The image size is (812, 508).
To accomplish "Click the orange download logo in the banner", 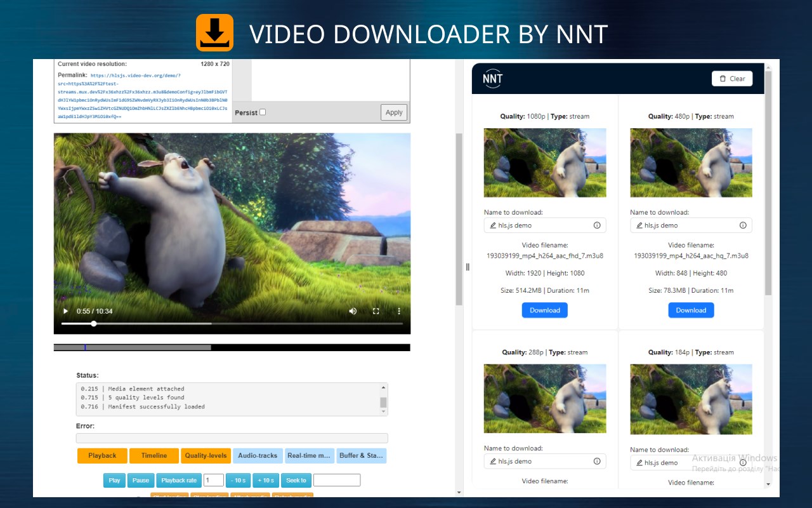I will [x=214, y=32].
